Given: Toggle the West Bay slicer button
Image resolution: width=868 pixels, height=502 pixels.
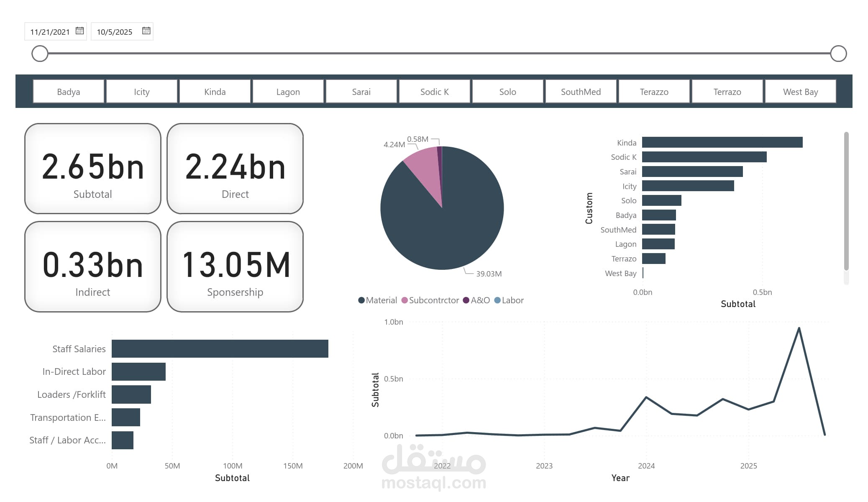Looking at the screenshot, I should pos(800,92).
